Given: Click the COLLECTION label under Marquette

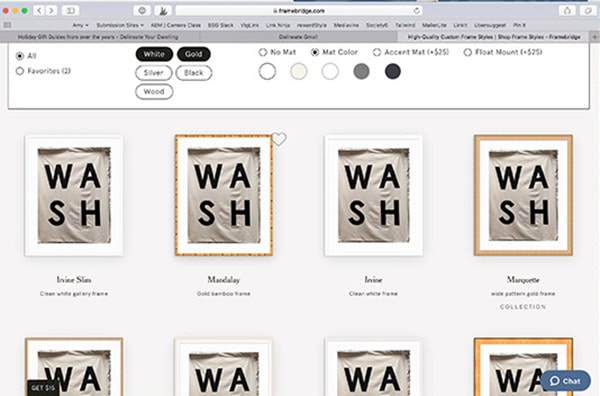Looking at the screenshot, I should point(523,307).
